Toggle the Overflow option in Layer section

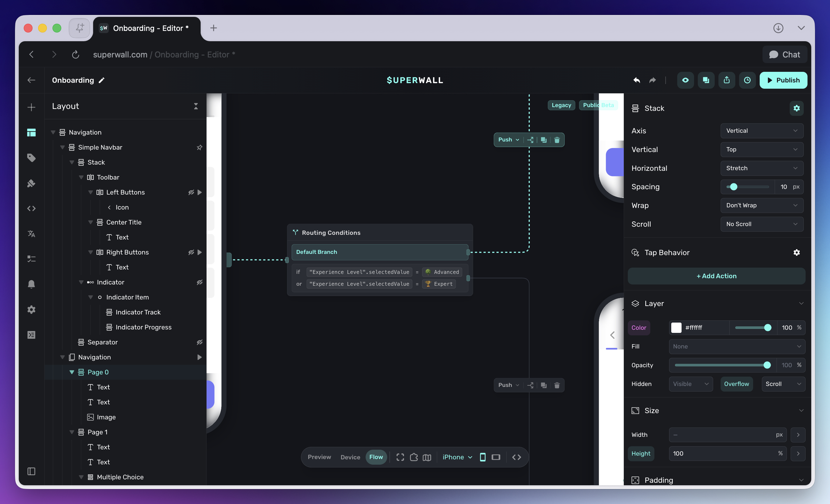pos(736,384)
